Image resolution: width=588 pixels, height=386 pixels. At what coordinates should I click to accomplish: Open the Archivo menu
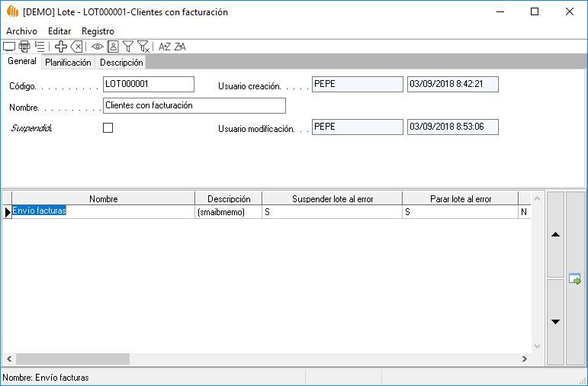click(21, 31)
